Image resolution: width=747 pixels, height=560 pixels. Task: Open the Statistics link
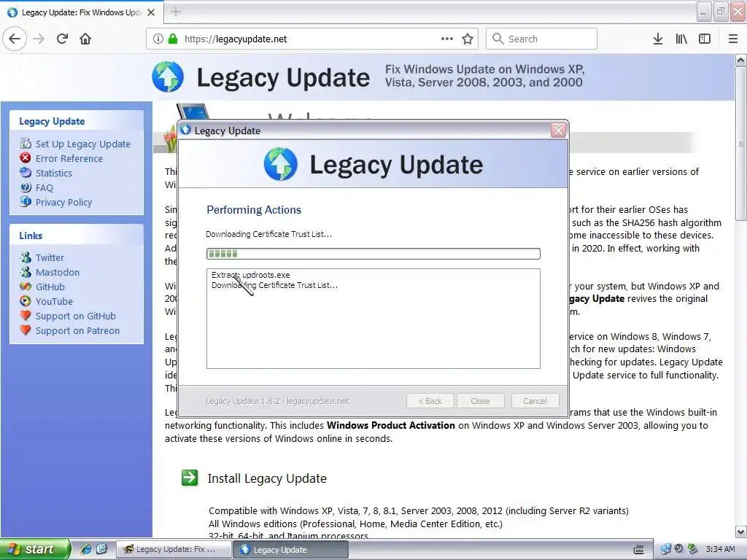point(54,174)
